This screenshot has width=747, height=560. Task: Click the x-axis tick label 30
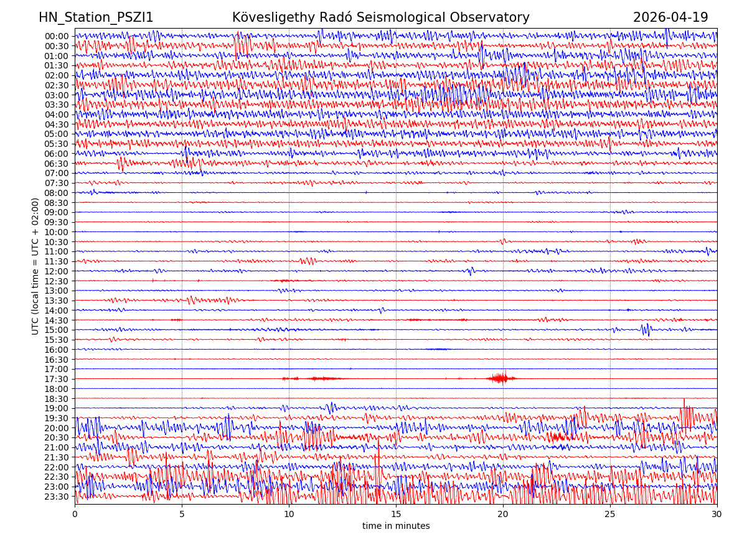pos(717,515)
